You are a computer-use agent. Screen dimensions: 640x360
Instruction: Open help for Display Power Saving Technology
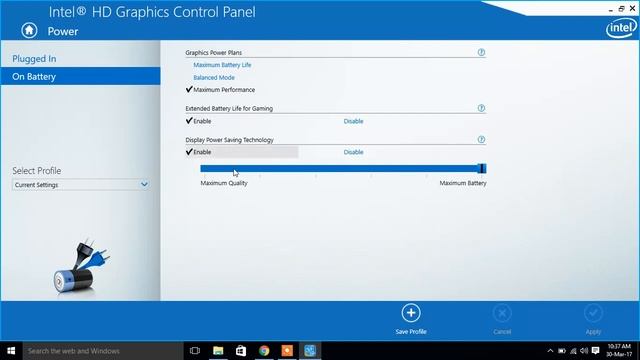tap(481, 140)
